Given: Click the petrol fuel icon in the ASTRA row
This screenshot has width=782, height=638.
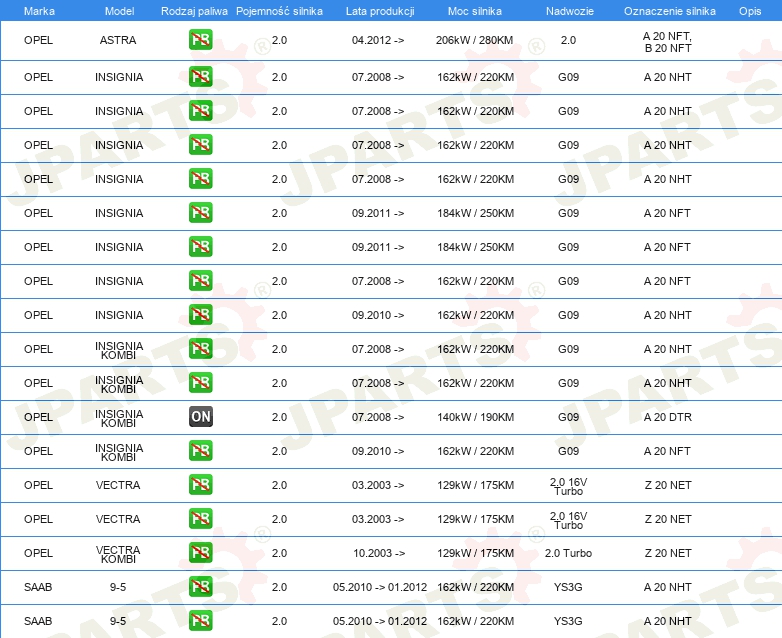Looking at the screenshot, I should 200,40.
